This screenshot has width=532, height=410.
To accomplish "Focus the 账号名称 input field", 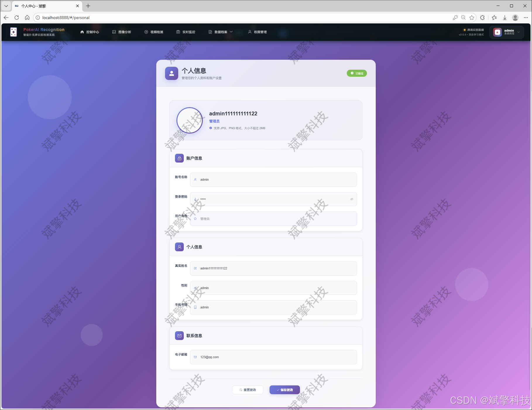I will (x=273, y=180).
